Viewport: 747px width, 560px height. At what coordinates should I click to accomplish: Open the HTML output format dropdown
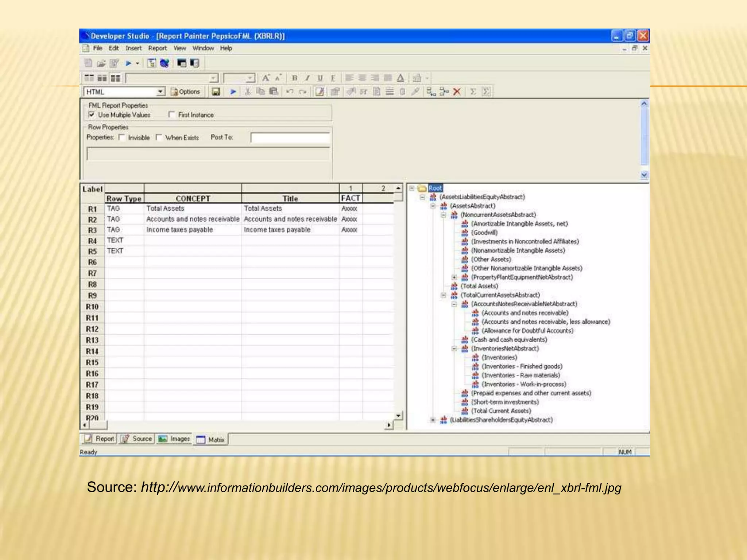click(160, 92)
